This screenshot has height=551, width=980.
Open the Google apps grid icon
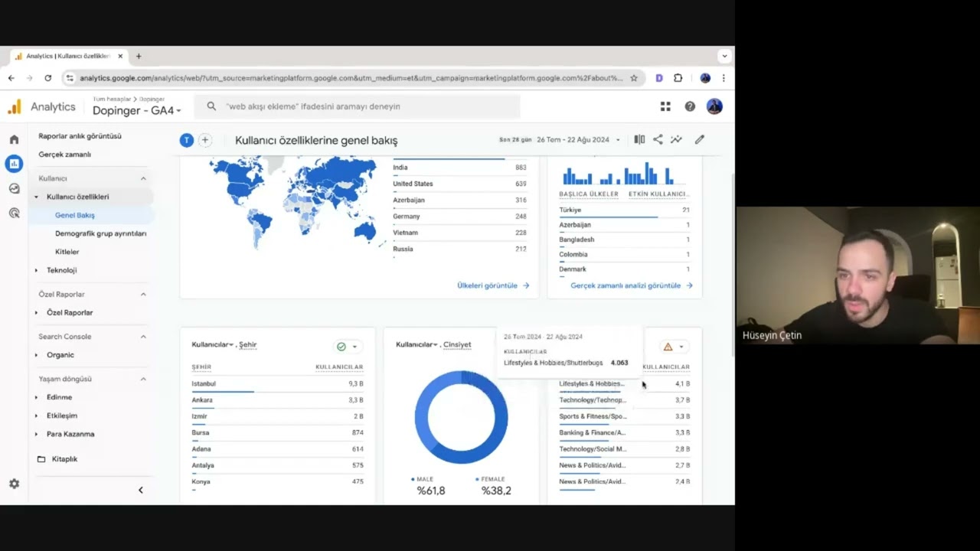(665, 106)
